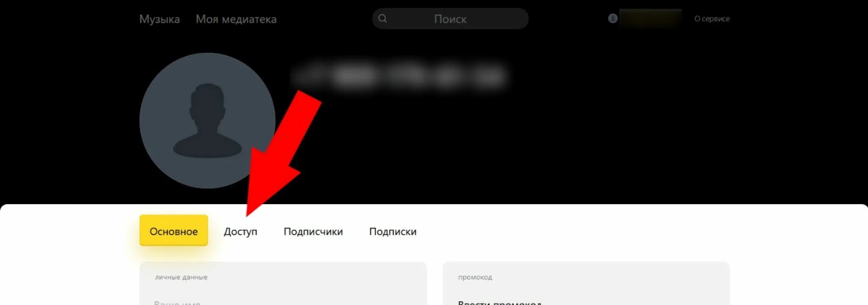This screenshot has width=868, height=305.
Task: Go to Моя медиатека
Action: click(x=236, y=19)
